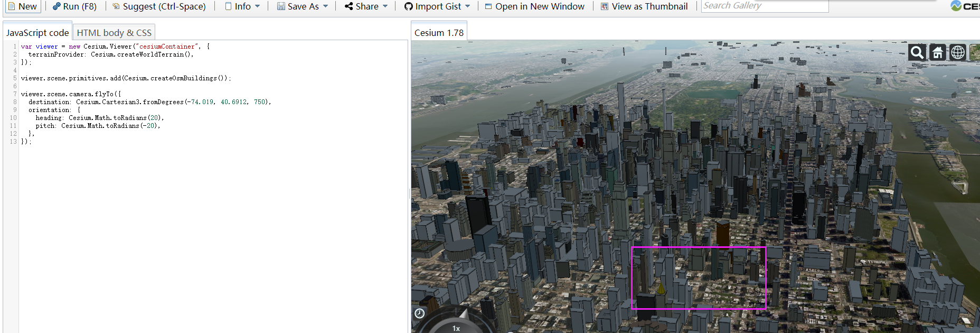Click the GitHub icon on Import Gist

[409, 6]
